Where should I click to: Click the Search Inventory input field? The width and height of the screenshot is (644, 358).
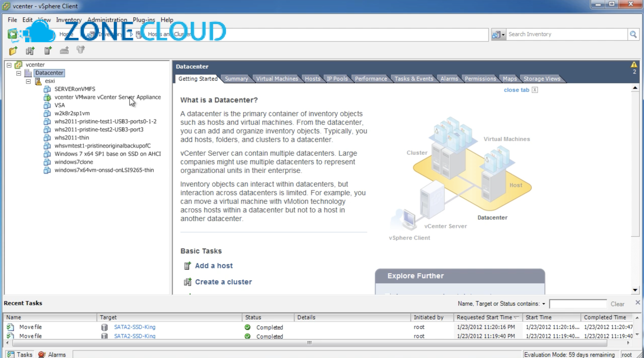[x=567, y=34]
